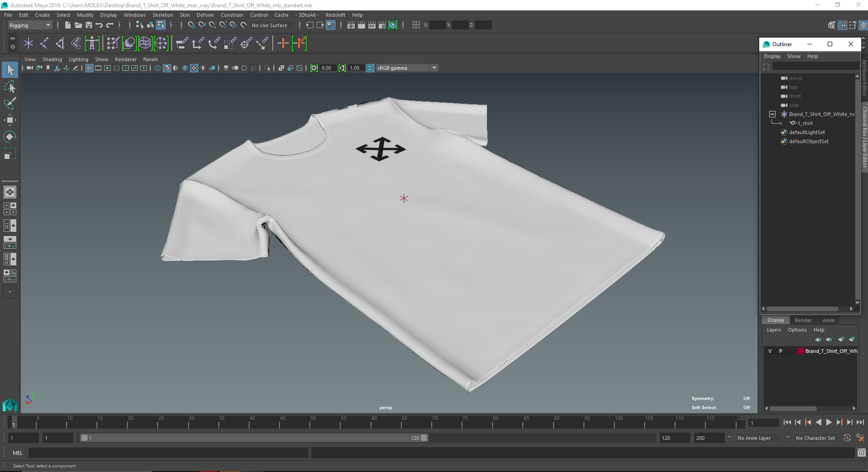Open the panel Shading menu

point(52,59)
